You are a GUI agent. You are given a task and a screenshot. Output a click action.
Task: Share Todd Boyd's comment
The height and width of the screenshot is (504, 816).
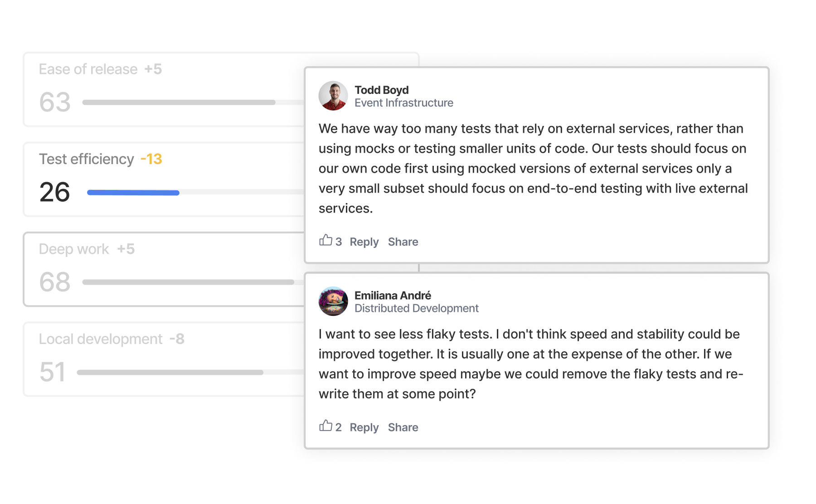click(403, 242)
